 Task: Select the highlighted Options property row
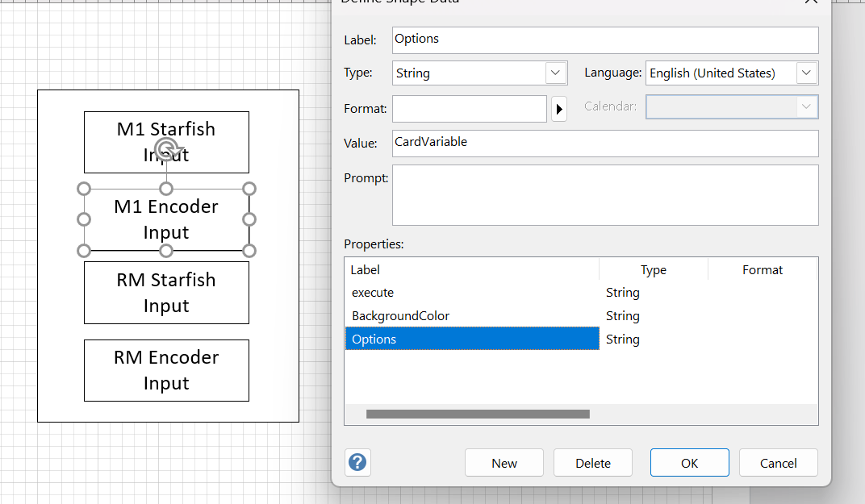471,339
